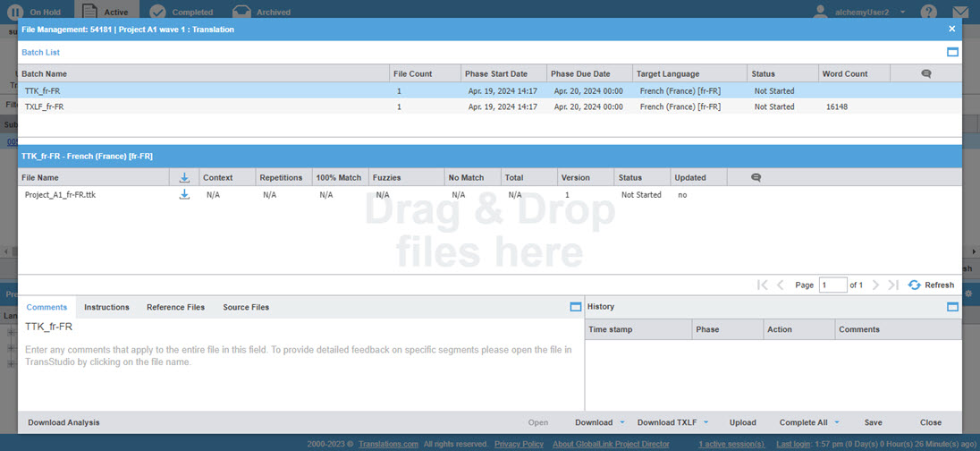Click comment bubble icon in file header

756,177
